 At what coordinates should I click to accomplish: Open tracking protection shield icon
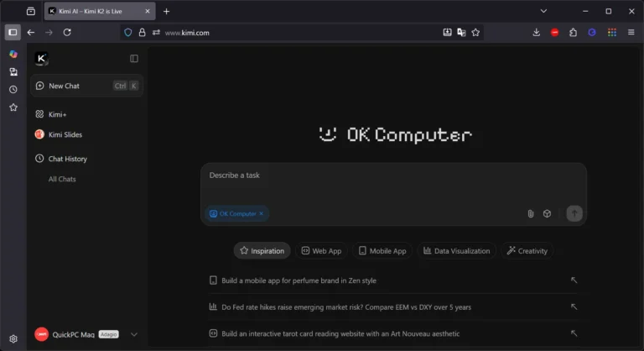point(128,33)
